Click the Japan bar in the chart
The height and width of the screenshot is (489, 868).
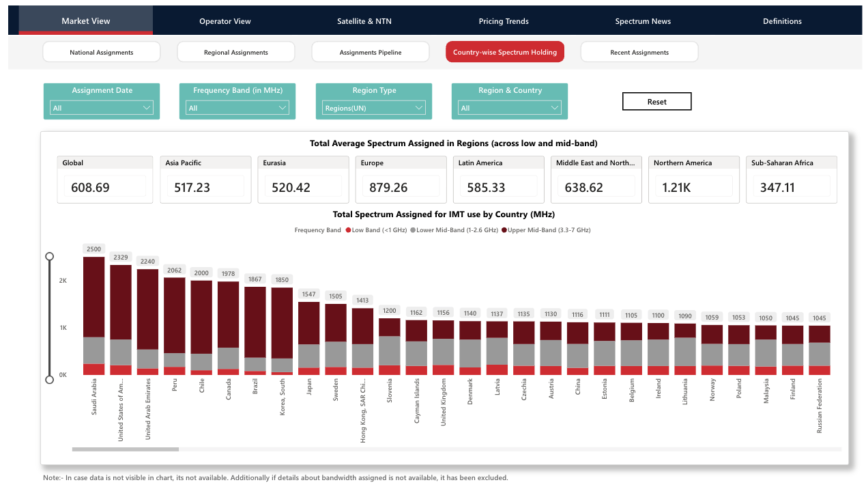point(309,338)
